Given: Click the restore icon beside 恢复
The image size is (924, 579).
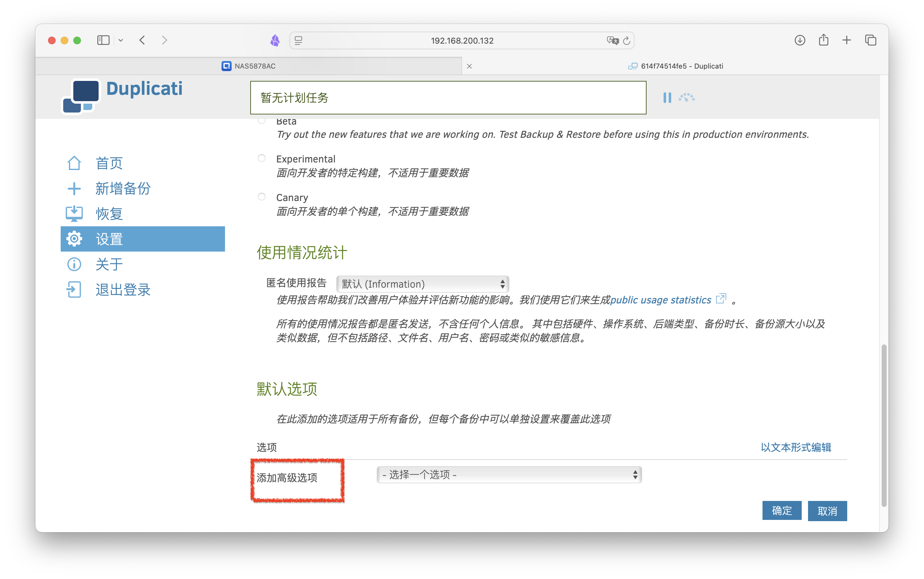Looking at the screenshot, I should coord(74,214).
